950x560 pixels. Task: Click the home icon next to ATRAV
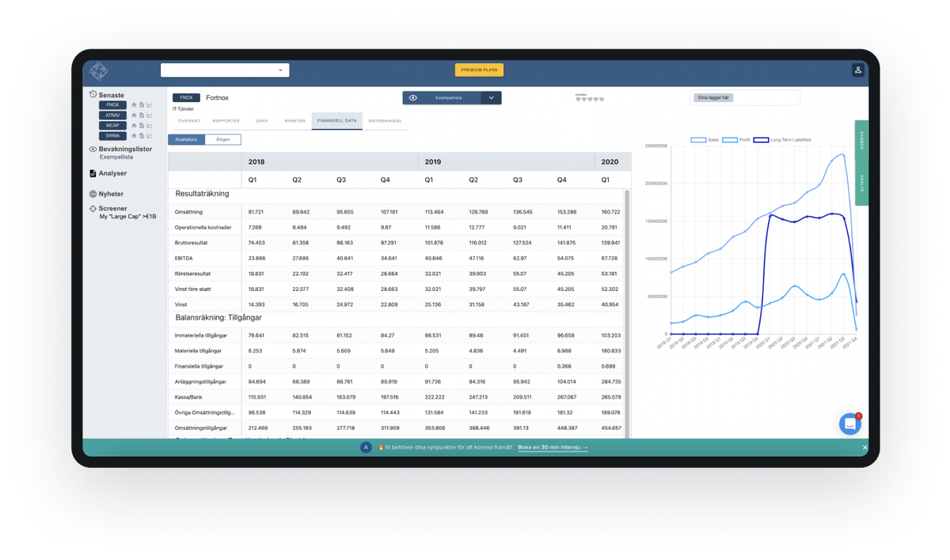[133, 115]
